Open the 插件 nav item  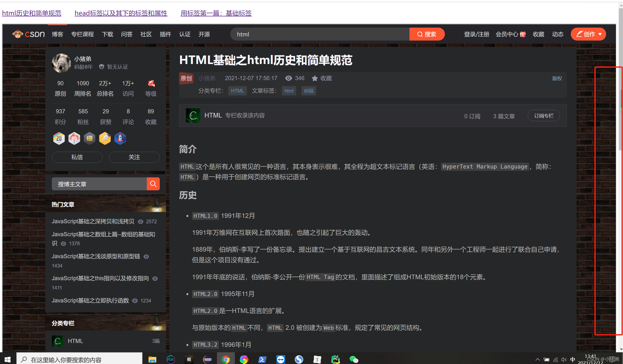[x=165, y=34]
